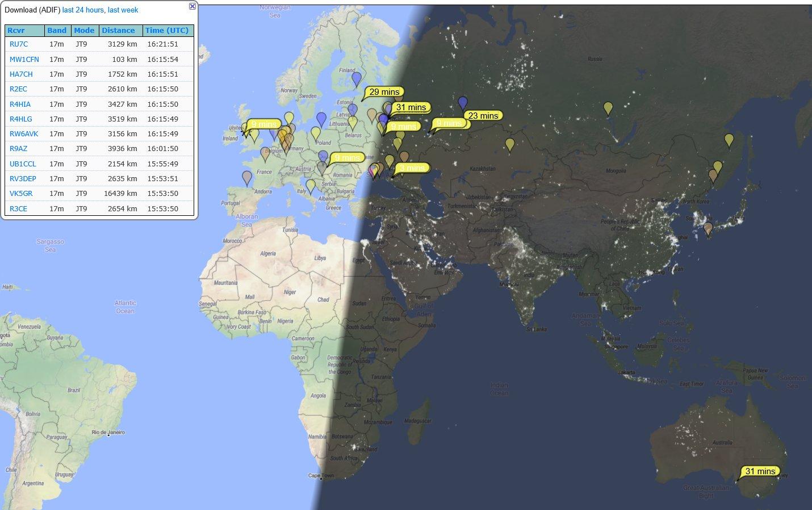
Task: Download ADIF for last week
Action: (123, 10)
